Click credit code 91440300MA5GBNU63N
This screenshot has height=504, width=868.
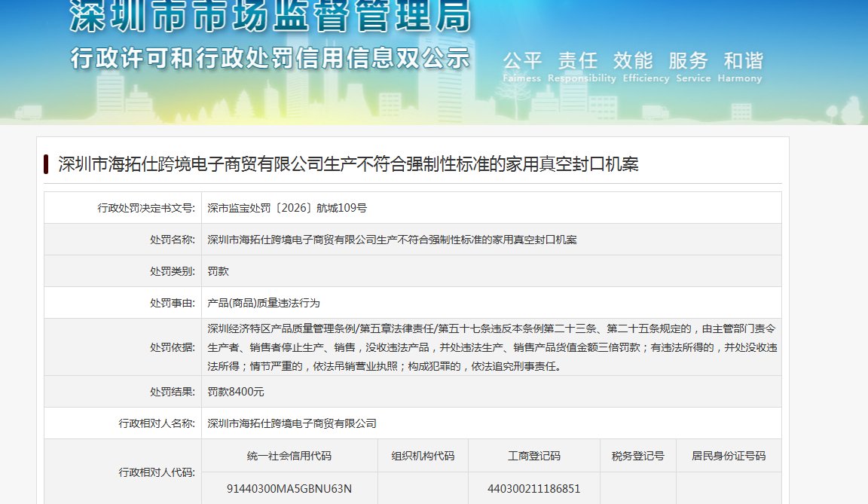pos(289,489)
